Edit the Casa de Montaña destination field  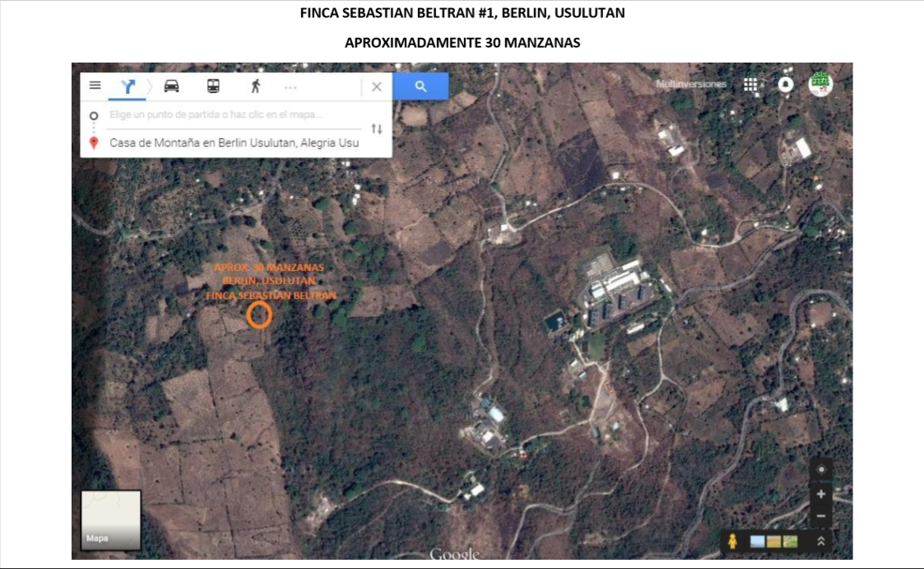(234, 142)
